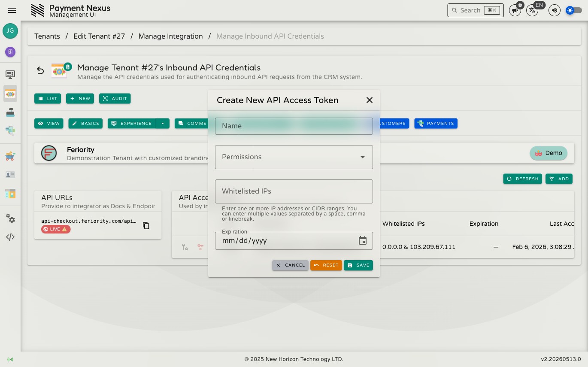Click the red revoke key icon in token row
The height and width of the screenshot is (367, 588).
point(200,247)
